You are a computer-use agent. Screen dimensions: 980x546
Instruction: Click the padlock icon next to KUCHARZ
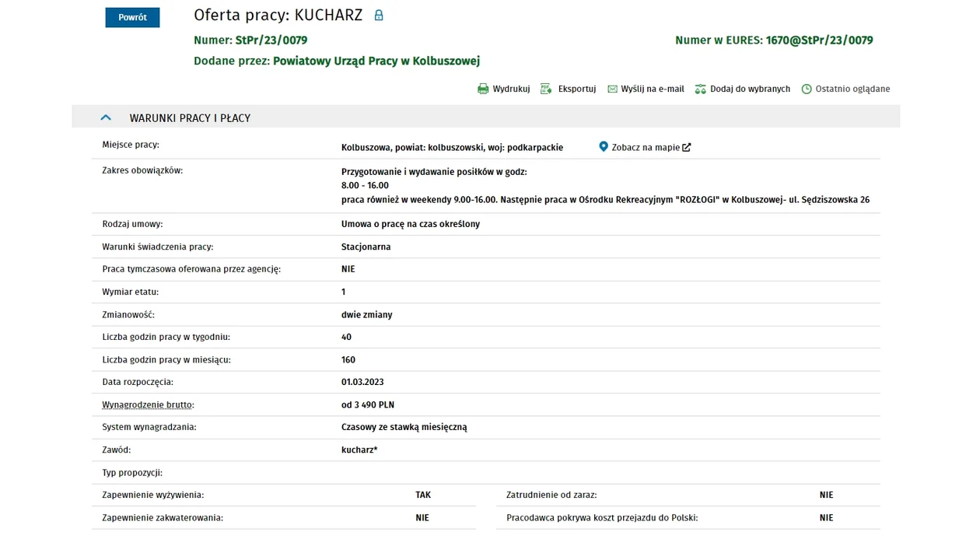click(379, 15)
